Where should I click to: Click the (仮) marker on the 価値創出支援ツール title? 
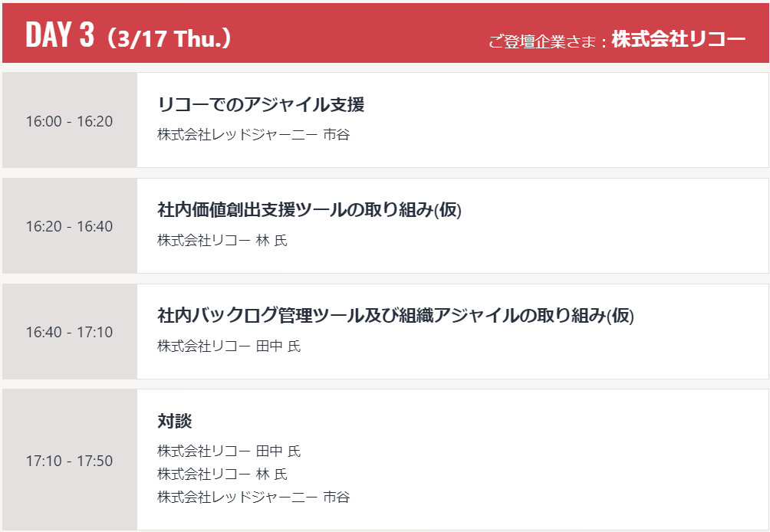point(448,210)
